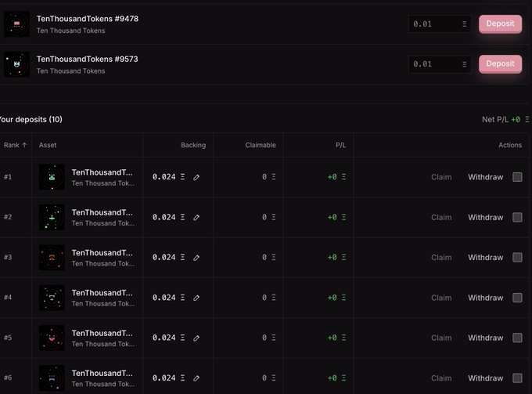Edit backing amount for rank #5 deposit

(x=196, y=338)
